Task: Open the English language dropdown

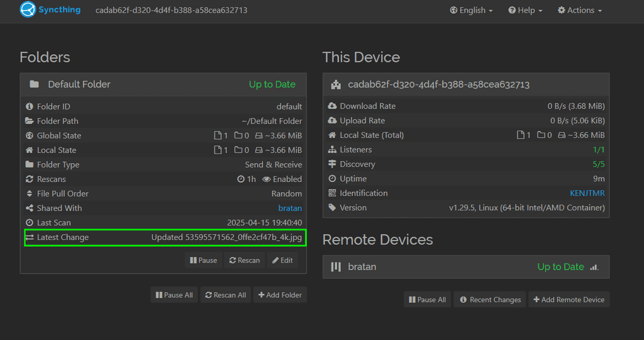Action: pos(472,10)
